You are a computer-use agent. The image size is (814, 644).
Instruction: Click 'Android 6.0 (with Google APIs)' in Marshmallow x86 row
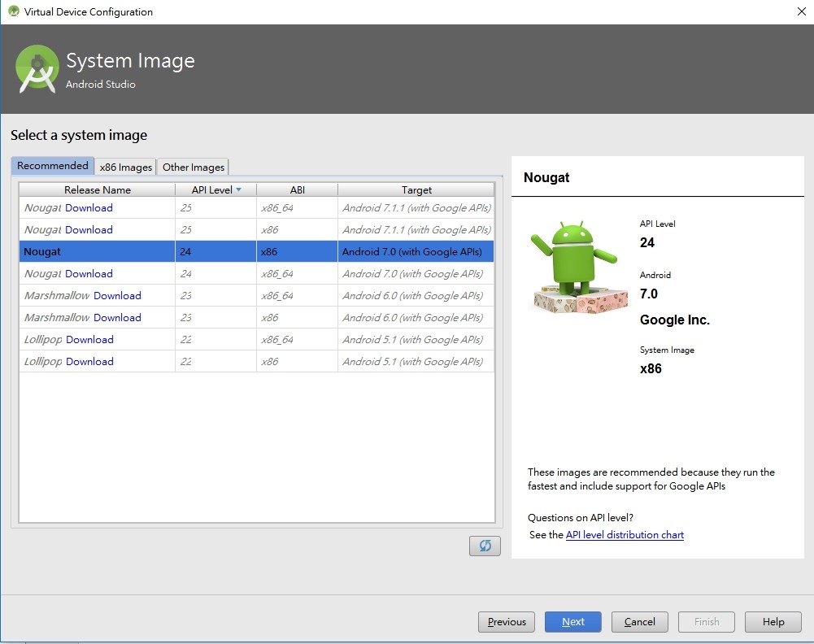tap(413, 317)
